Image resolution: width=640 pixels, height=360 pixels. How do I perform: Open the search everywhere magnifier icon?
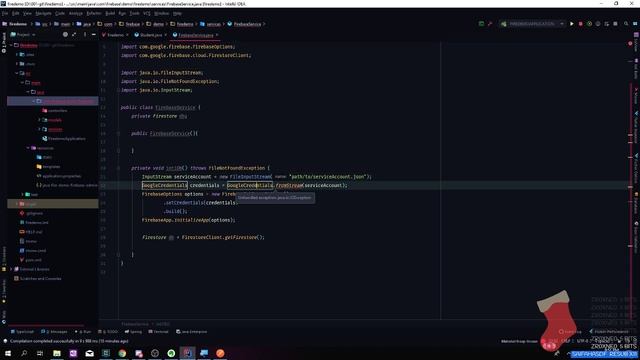626,24
